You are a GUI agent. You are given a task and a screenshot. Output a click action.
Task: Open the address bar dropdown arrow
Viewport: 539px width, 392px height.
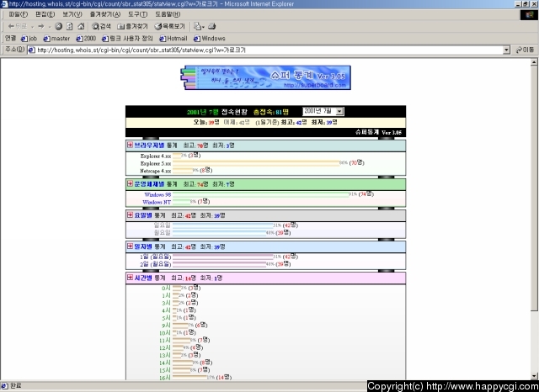(506, 50)
